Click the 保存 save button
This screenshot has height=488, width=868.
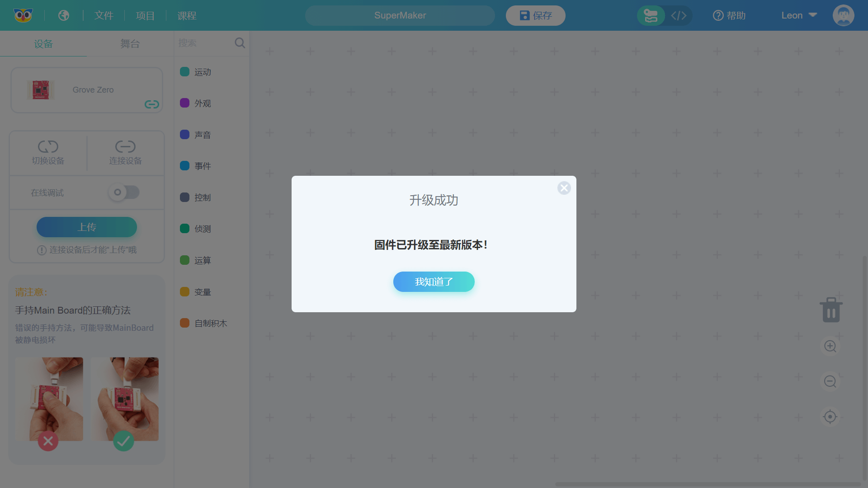[x=535, y=16]
